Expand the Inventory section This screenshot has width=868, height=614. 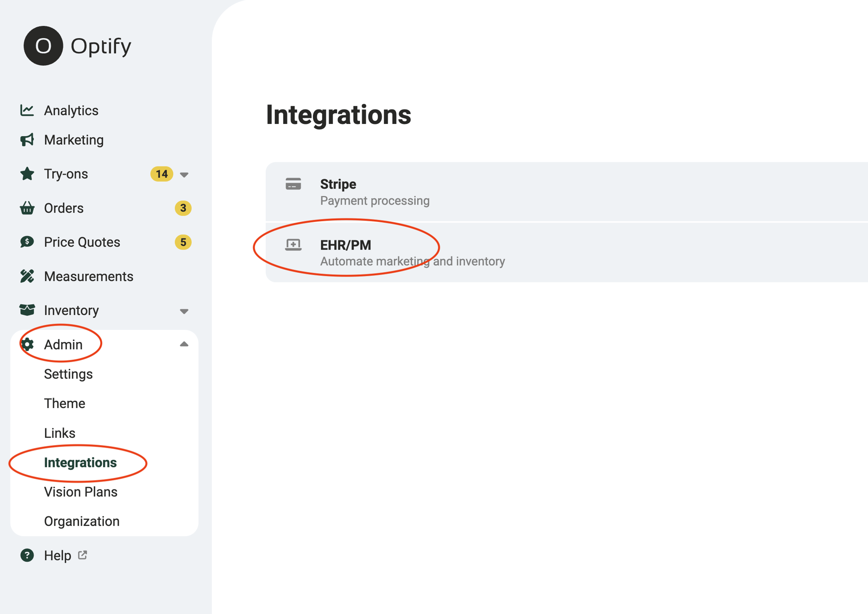(x=184, y=311)
